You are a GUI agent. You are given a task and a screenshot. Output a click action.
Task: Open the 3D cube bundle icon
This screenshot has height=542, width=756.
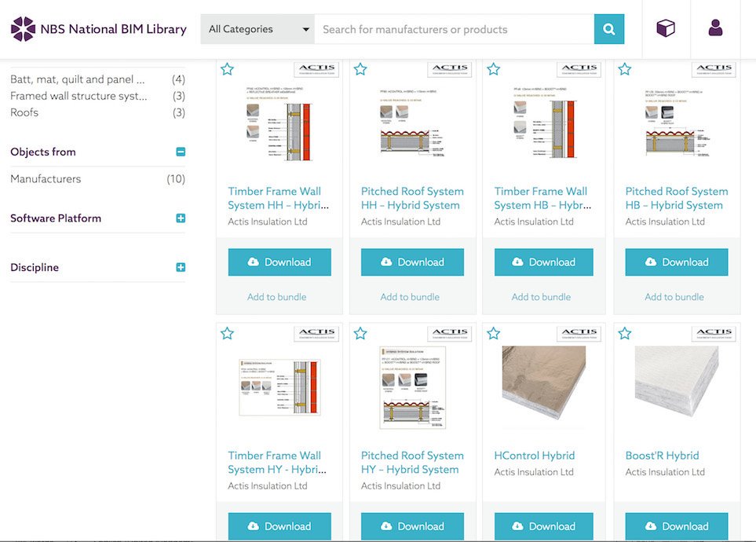point(666,28)
